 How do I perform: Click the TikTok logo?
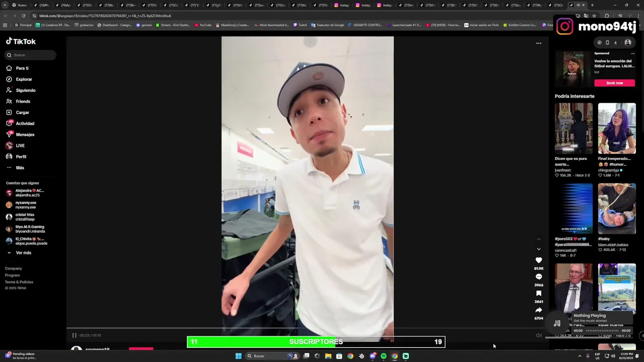tap(21, 41)
